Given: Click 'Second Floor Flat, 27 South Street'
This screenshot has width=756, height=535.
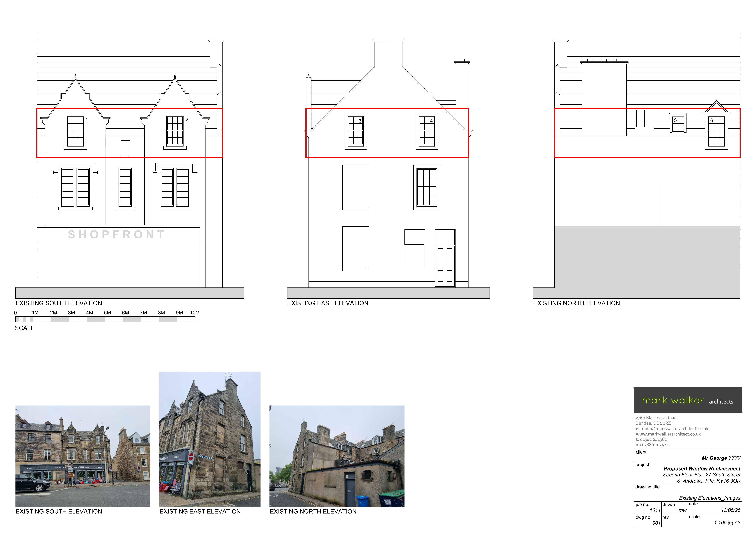Looking at the screenshot, I should tap(702, 475).
